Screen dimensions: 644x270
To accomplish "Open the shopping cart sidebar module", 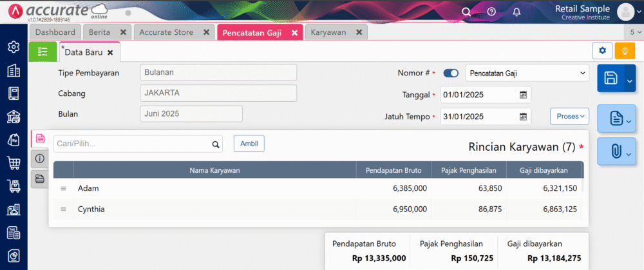I will (13, 162).
